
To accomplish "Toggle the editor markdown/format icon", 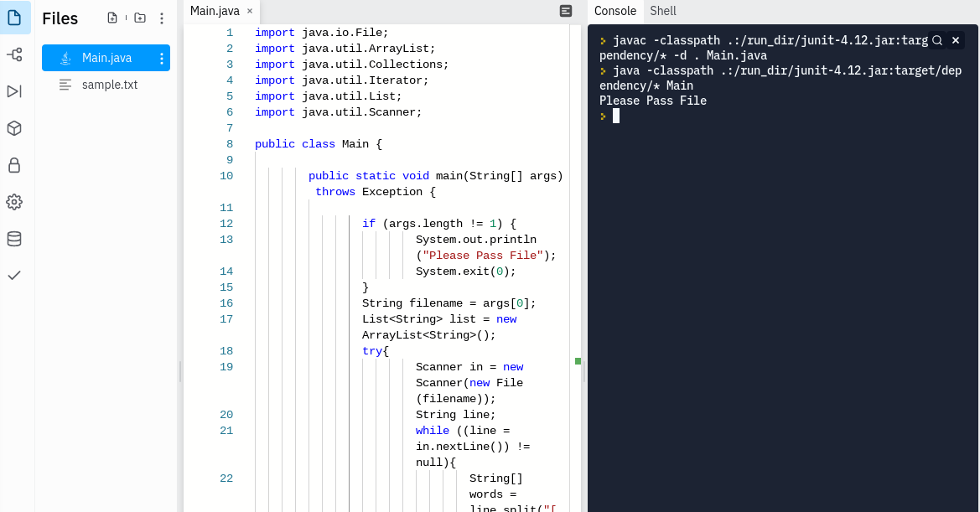I will click(x=566, y=11).
